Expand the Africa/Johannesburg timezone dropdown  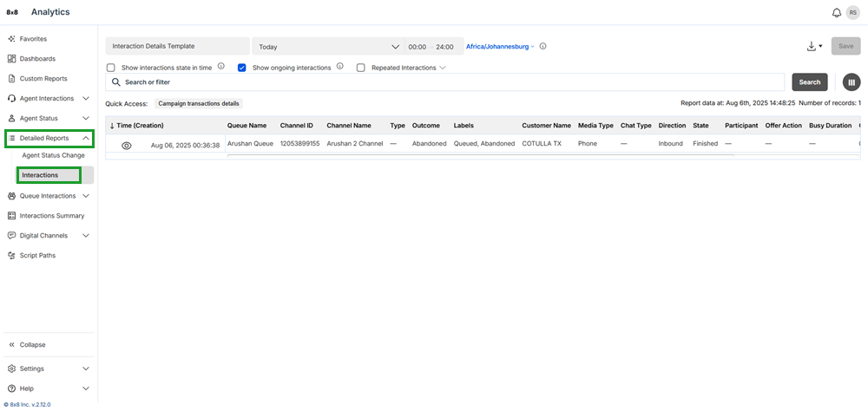pos(500,47)
